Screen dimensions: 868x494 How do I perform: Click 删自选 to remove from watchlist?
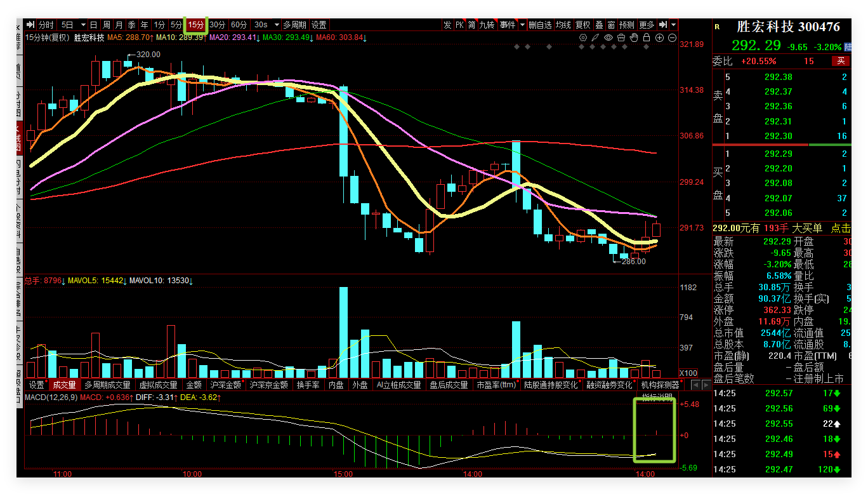point(540,25)
